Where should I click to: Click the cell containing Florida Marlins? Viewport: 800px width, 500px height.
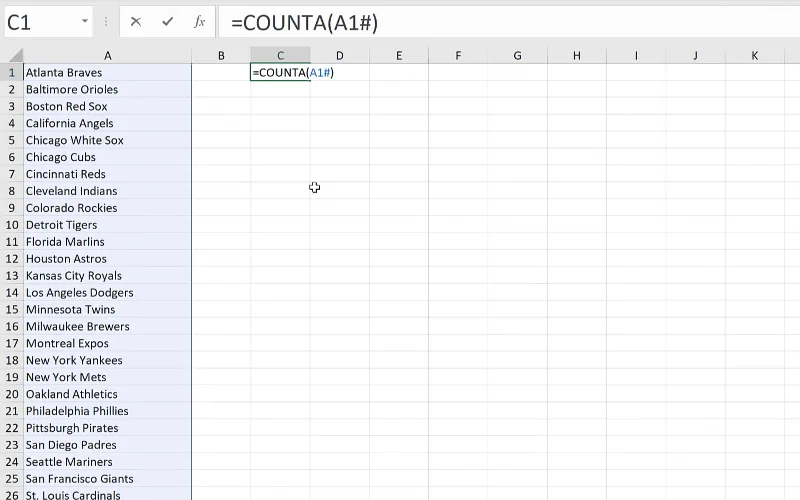coord(108,242)
